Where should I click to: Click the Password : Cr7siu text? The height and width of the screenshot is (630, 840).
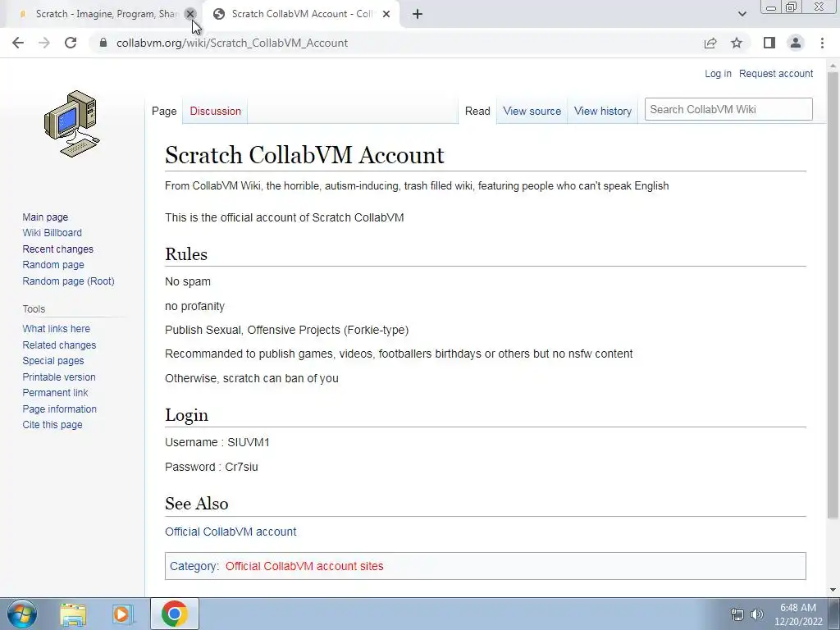click(x=212, y=467)
